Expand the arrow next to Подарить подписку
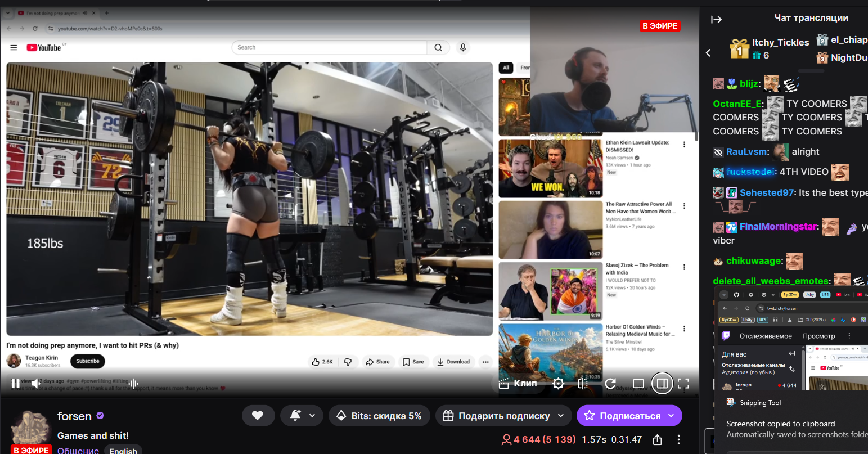The height and width of the screenshot is (454, 868). click(x=561, y=416)
